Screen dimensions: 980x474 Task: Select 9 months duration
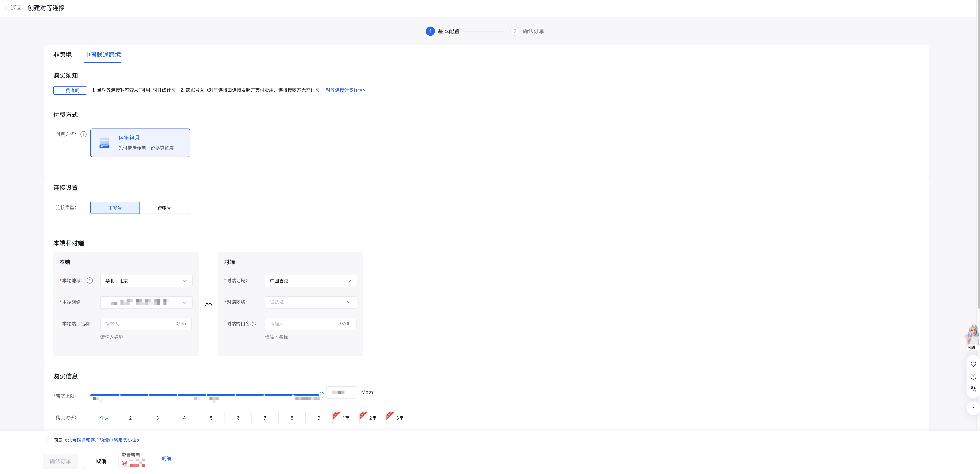coord(319,418)
